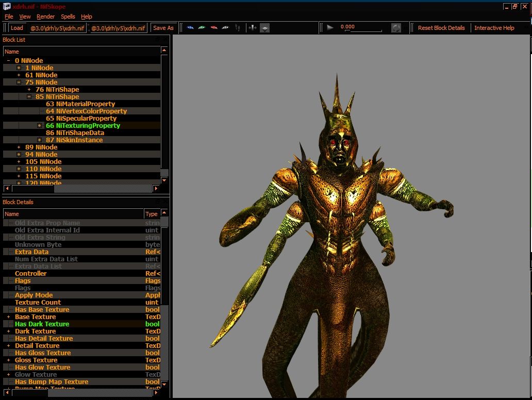
Task: Collapse 85 NiTriShape
Action: click(x=29, y=97)
